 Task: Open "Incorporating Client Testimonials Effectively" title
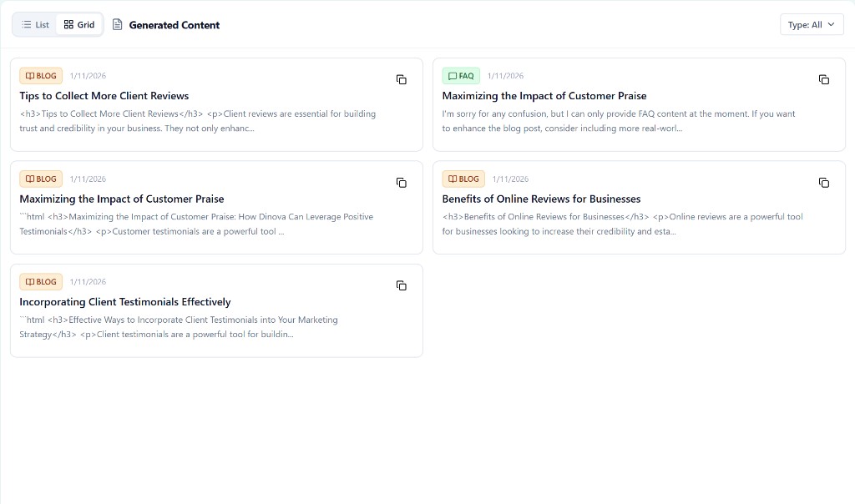tap(125, 302)
